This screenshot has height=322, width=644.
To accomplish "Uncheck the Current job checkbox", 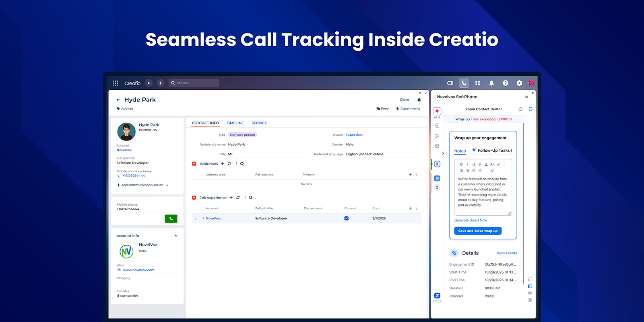I will 346,219.
